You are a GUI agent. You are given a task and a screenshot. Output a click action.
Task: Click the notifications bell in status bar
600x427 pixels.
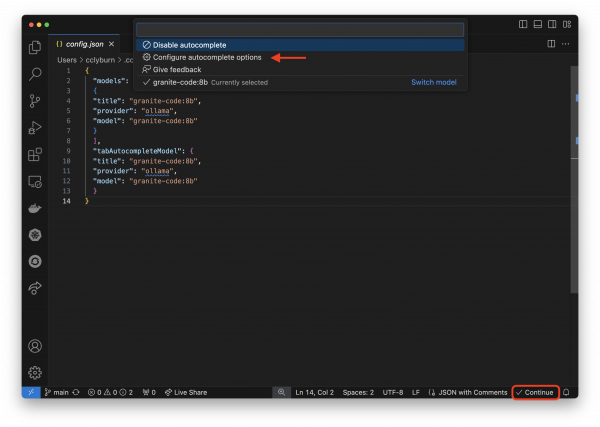(x=566, y=393)
